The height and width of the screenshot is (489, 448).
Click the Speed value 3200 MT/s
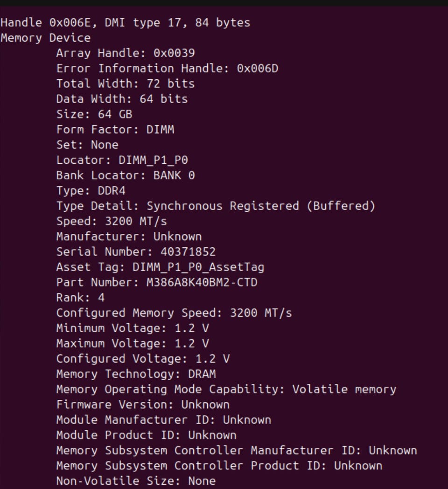pyautogui.click(x=136, y=221)
